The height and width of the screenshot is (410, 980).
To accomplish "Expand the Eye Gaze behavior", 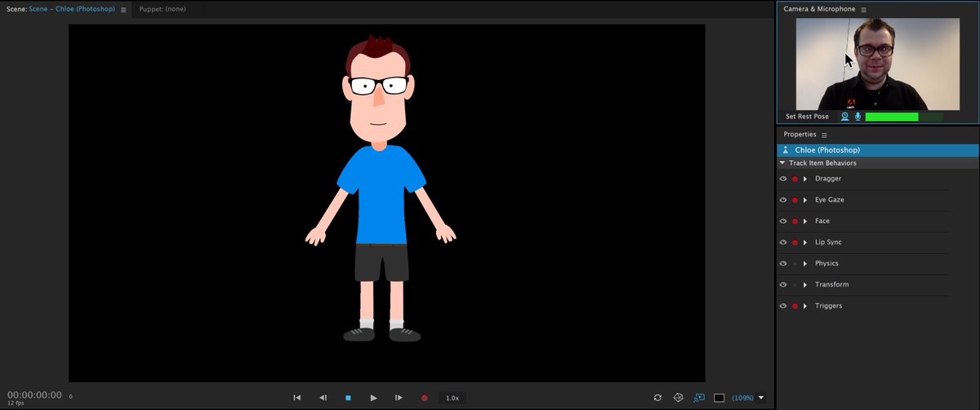I will 805,200.
